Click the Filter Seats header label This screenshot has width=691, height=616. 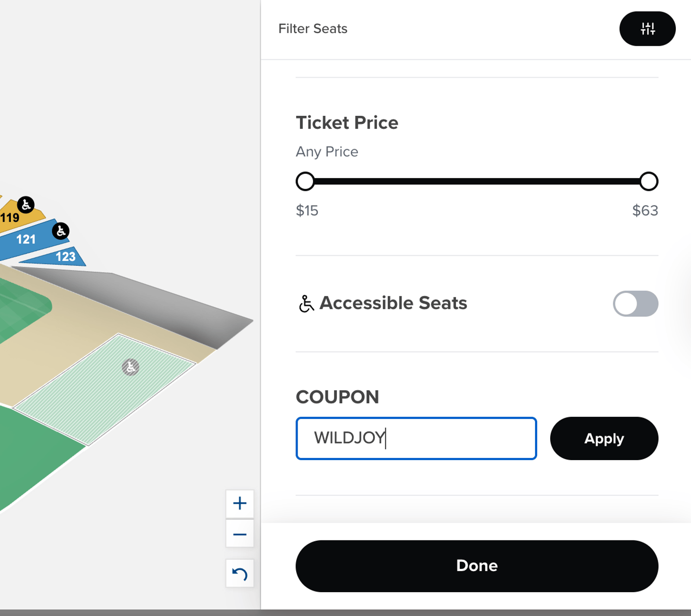point(313,29)
